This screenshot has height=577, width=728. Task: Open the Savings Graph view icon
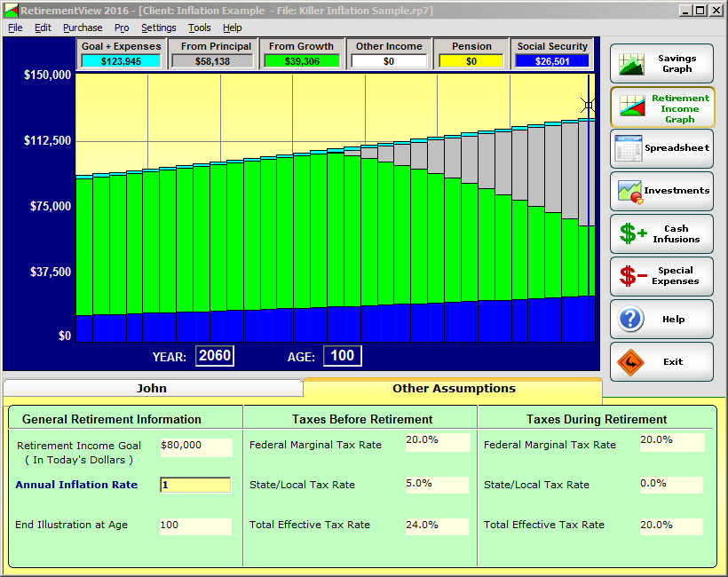point(631,64)
